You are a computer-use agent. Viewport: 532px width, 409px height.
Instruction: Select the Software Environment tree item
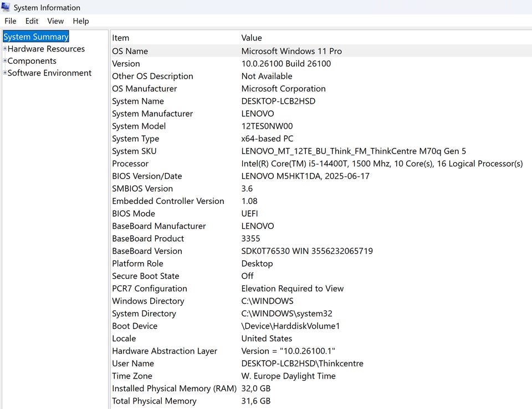click(49, 73)
